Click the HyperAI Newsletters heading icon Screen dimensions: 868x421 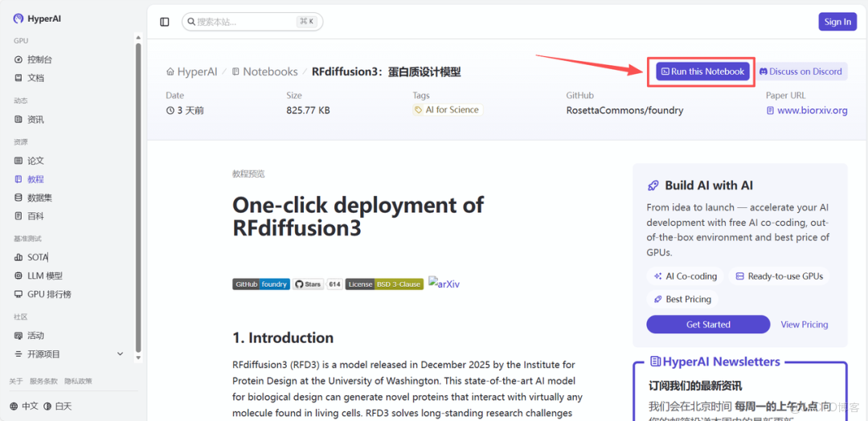click(656, 362)
